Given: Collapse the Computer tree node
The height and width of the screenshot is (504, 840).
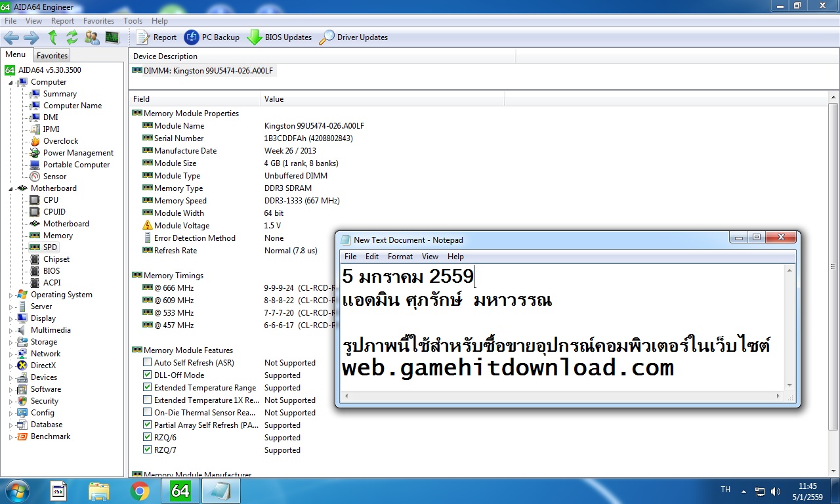Looking at the screenshot, I should pyautogui.click(x=10, y=82).
